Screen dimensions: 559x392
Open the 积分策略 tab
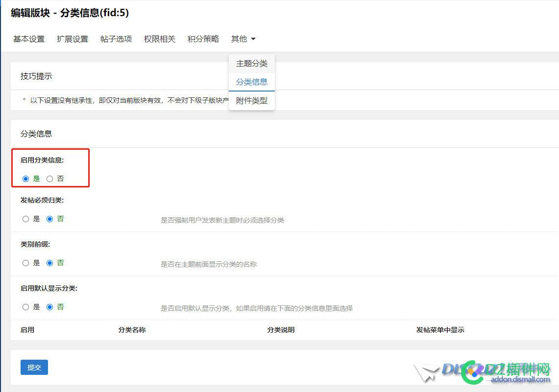coord(202,39)
